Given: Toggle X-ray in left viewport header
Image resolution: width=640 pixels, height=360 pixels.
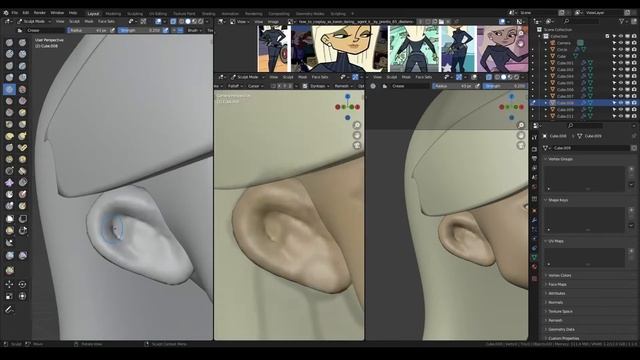Looking at the screenshot, I should (173, 21).
